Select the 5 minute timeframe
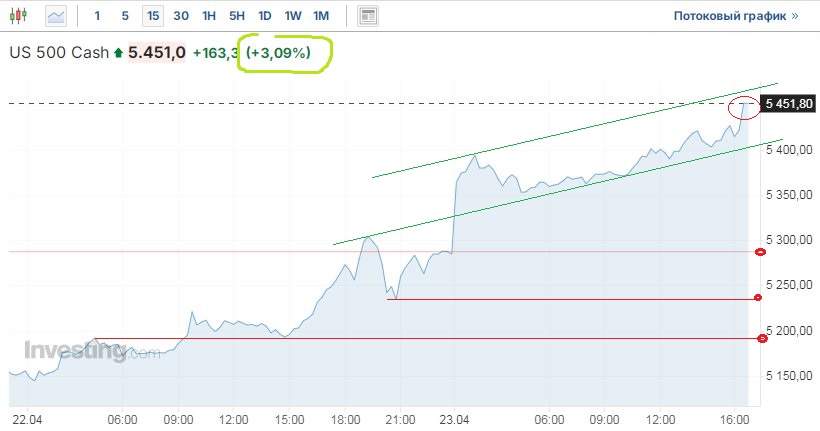 (124, 16)
